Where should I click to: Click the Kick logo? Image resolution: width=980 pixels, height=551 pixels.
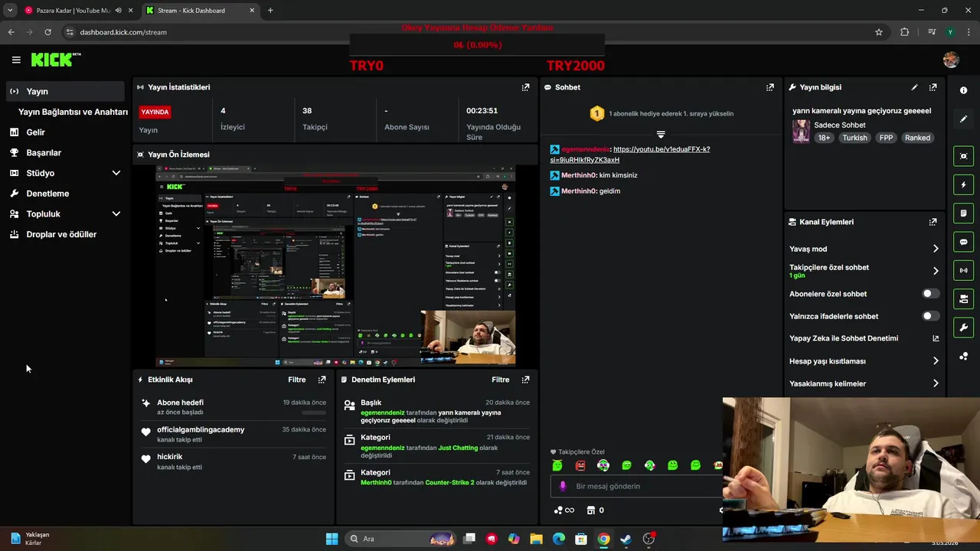[x=56, y=60]
